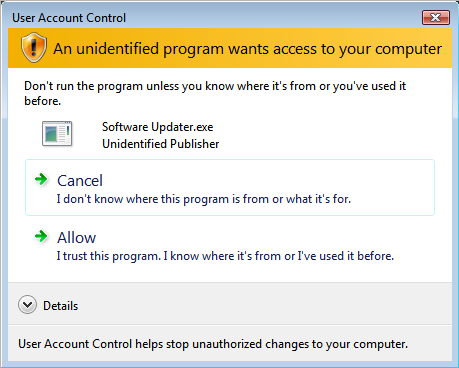Click the footer text about unauthorized changes
The width and height of the screenshot is (459, 368).
[x=213, y=344]
